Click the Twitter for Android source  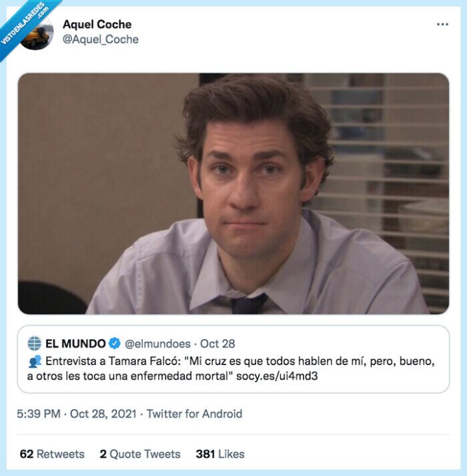[x=195, y=414]
